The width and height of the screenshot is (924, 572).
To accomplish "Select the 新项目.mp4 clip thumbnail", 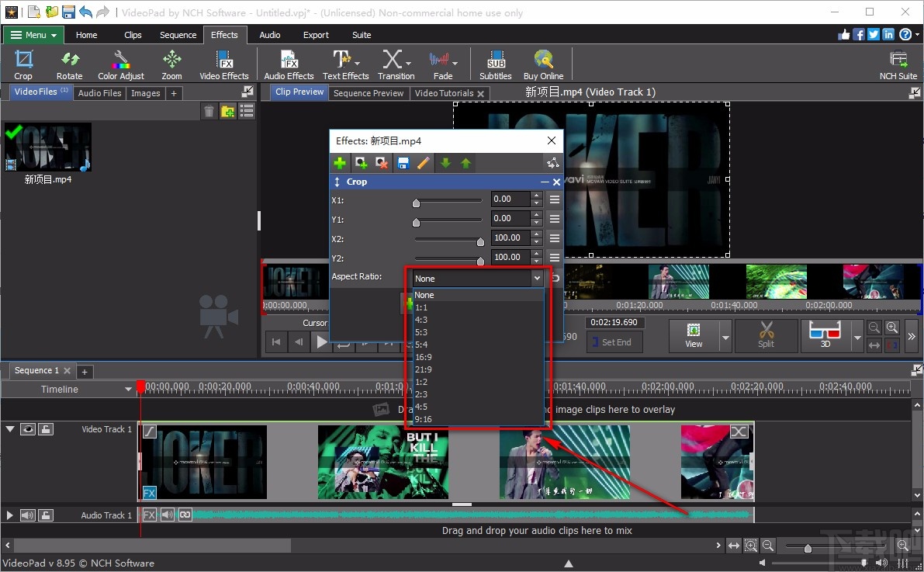I will click(x=48, y=147).
